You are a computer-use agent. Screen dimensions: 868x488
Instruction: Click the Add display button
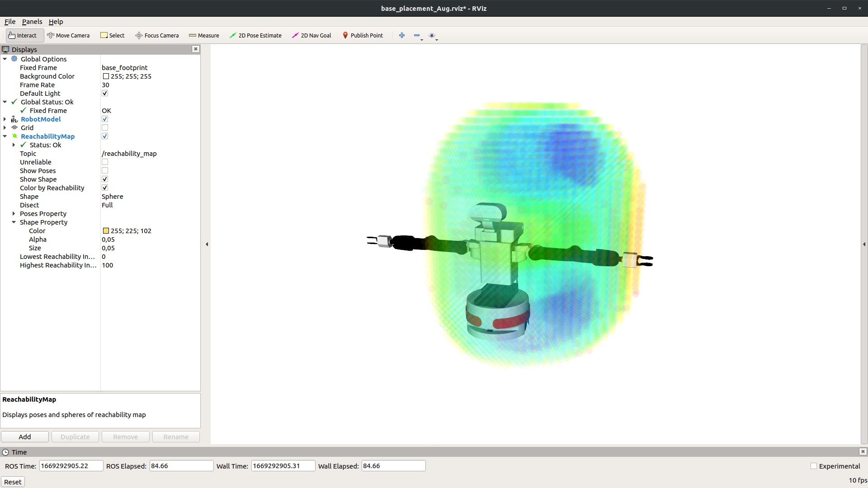tap(25, 437)
